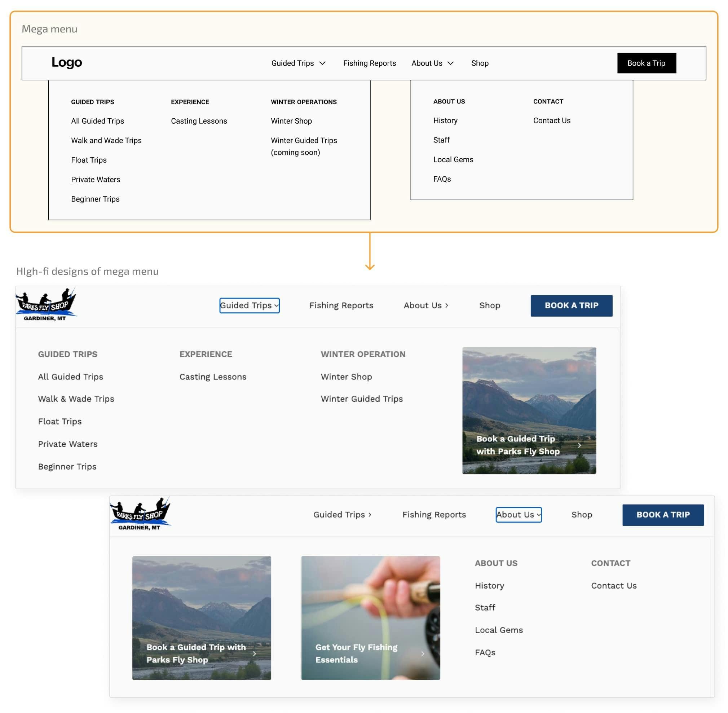The width and height of the screenshot is (728, 713).
Task: Click arrow on mountain card in Guided Trips menu
Action: click(579, 445)
